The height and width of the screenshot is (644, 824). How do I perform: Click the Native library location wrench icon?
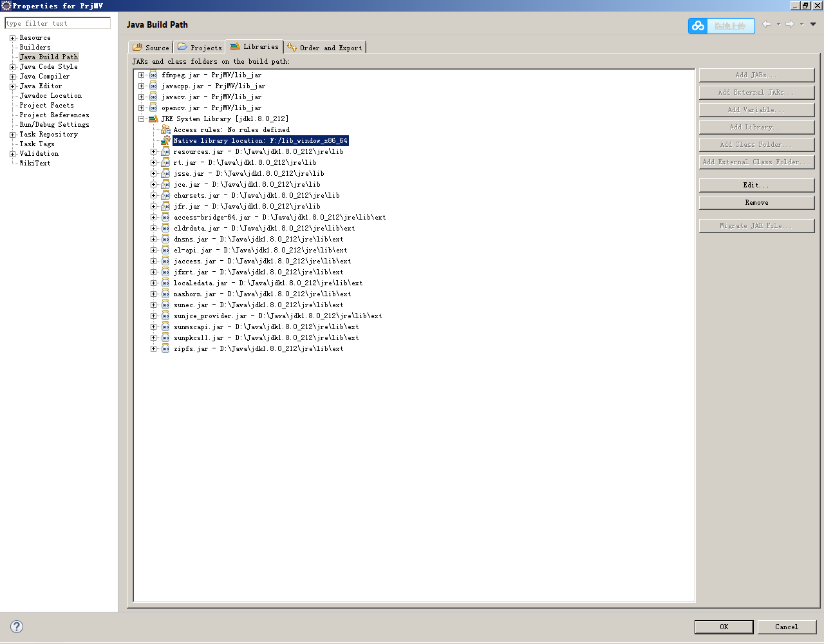click(165, 140)
